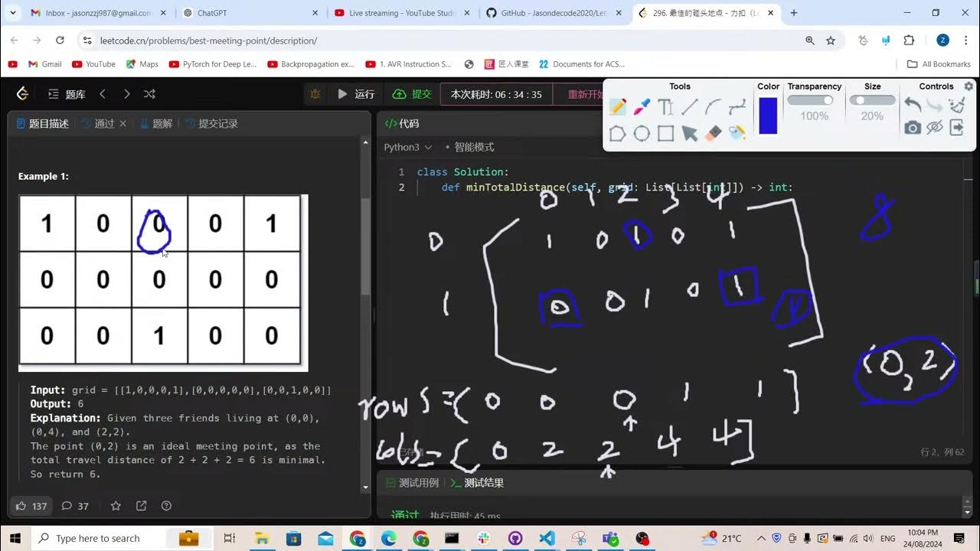
Task: Select the bezier curve tool
Action: point(737,107)
